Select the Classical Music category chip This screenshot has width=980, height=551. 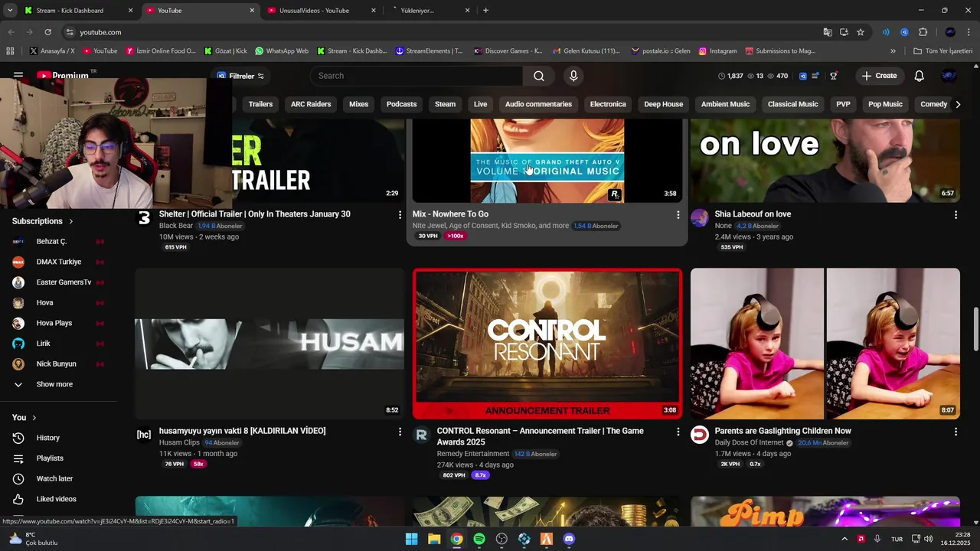coord(792,104)
